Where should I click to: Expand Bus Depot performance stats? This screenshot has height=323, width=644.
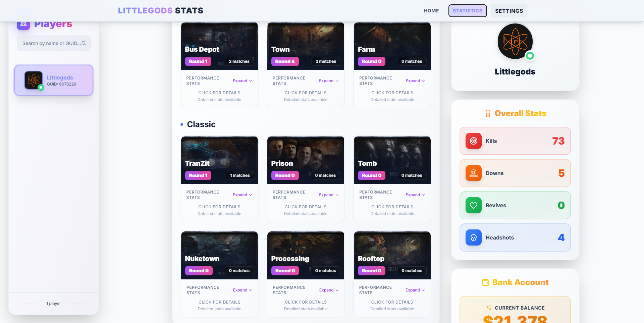(x=242, y=81)
